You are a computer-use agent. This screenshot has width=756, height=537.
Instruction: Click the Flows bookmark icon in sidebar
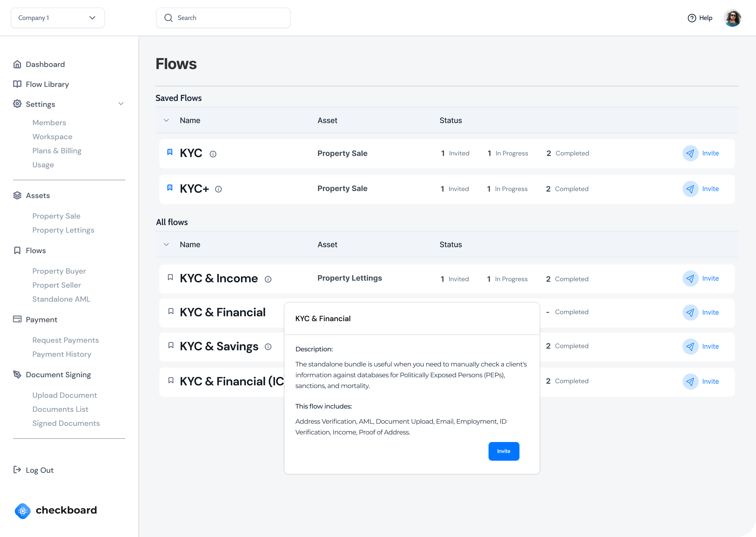coord(17,250)
